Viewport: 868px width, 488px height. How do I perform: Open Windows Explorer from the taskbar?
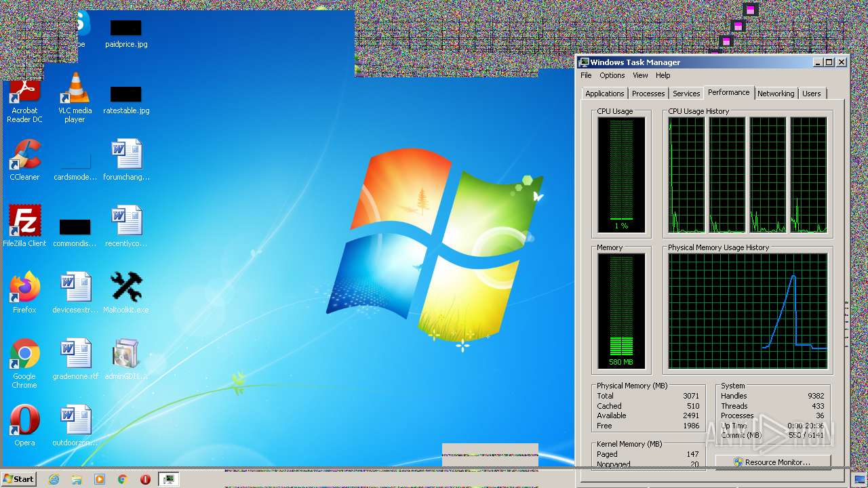tap(77, 479)
